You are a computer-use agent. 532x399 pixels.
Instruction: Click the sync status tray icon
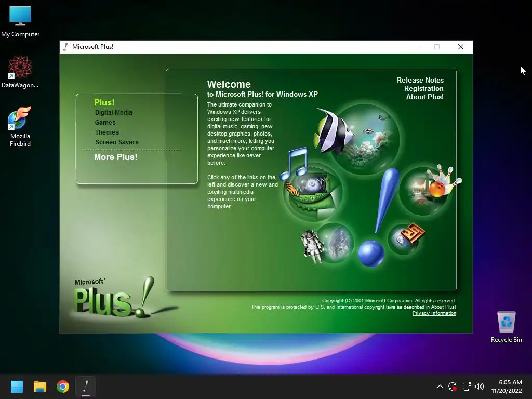(453, 387)
